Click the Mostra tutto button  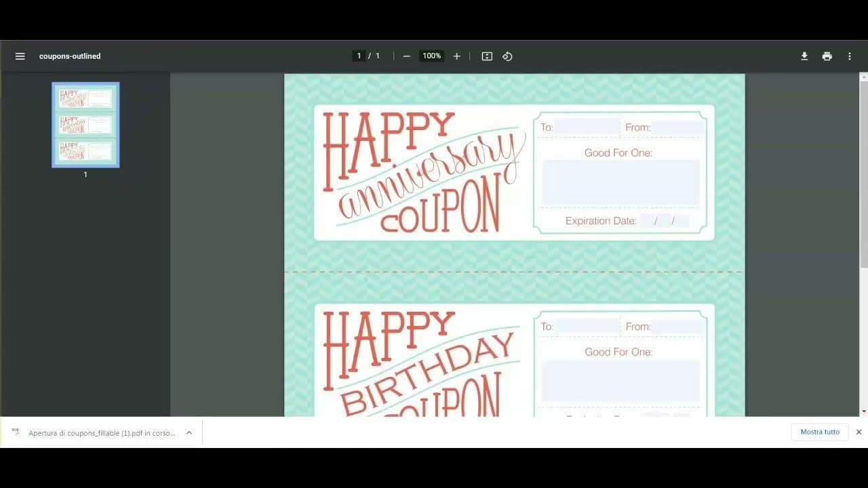coord(819,432)
